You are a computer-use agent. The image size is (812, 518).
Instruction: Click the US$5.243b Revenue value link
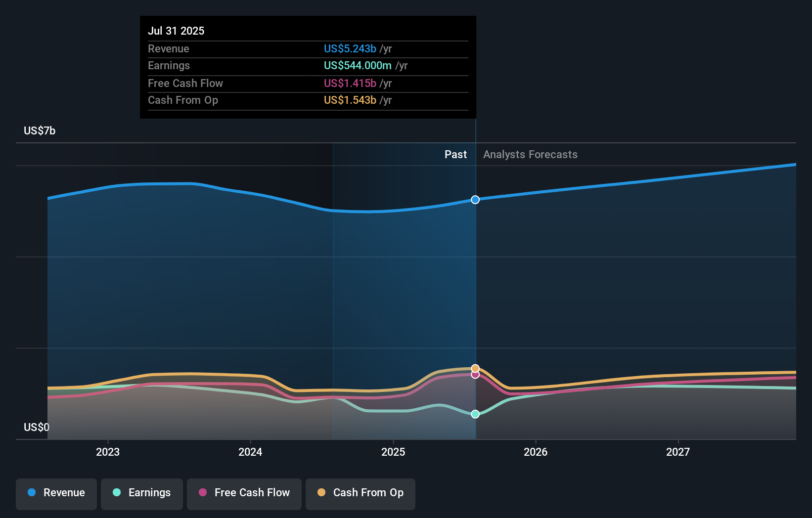pos(351,49)
